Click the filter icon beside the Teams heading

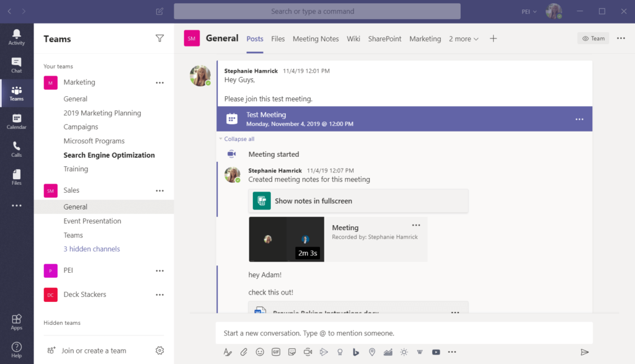click(x=159, y=38)
